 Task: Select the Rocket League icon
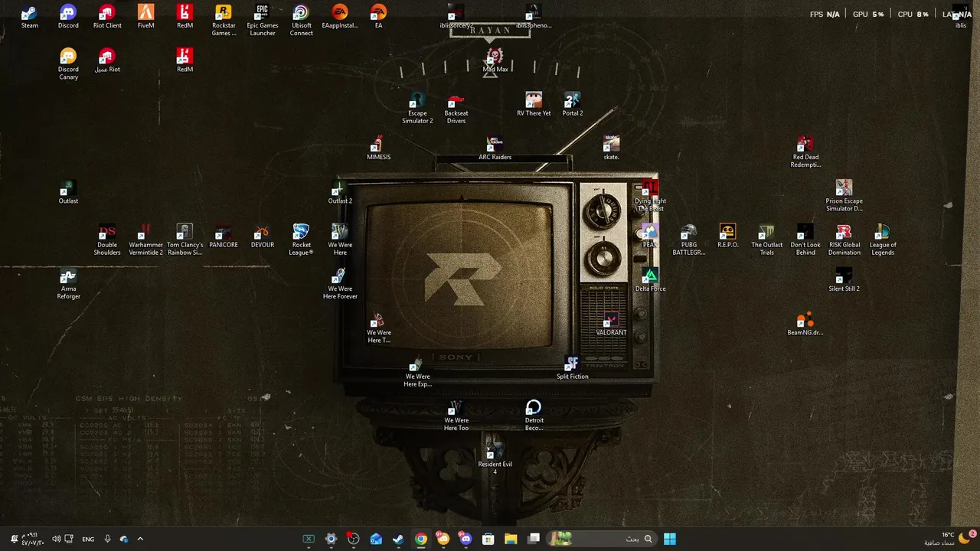(301, 240)
